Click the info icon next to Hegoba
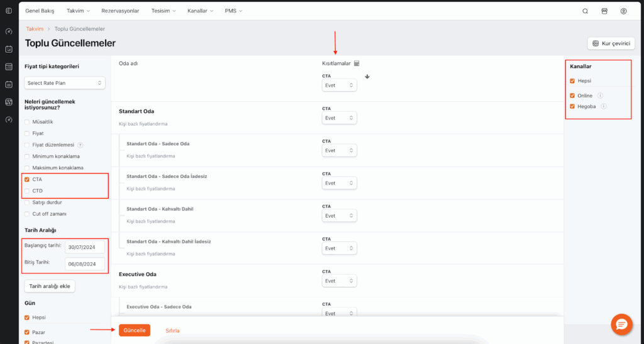Screen dimensions: 644x344 tap(603, 106)
